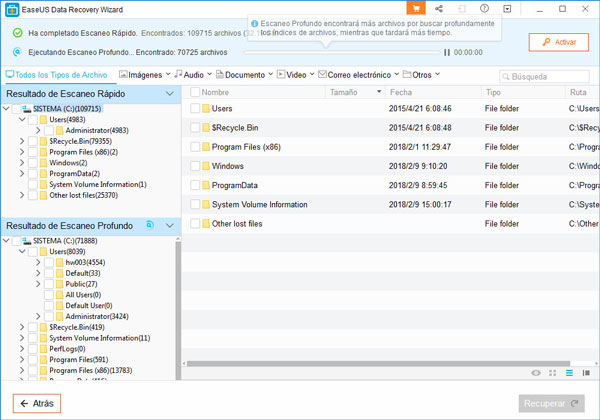Click the green quick scan complete check icon
Screen dimensions: 600x420
coord(17,33)
